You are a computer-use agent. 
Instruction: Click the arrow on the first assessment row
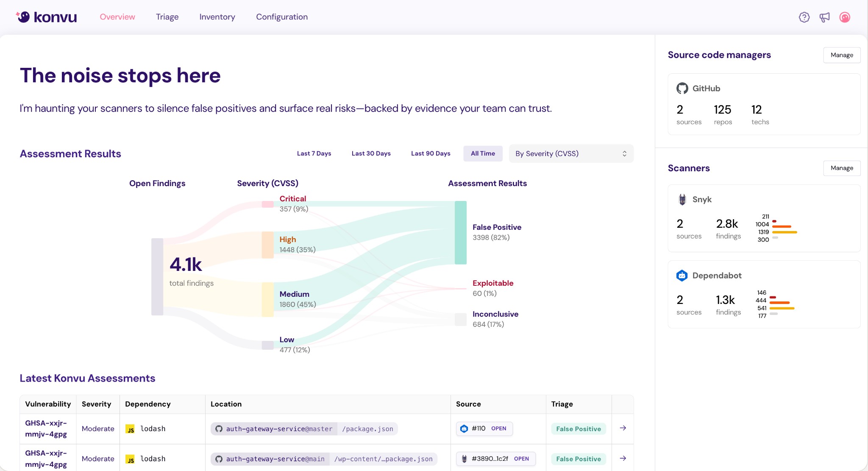coord(623,428)
